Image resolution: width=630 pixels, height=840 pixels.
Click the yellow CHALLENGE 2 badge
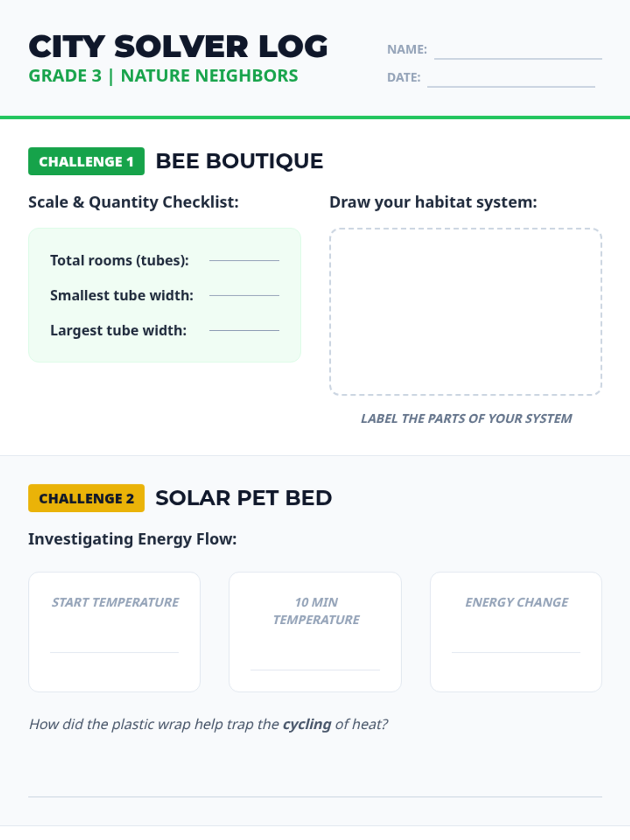pyautogui.click(x=86, y=498)
